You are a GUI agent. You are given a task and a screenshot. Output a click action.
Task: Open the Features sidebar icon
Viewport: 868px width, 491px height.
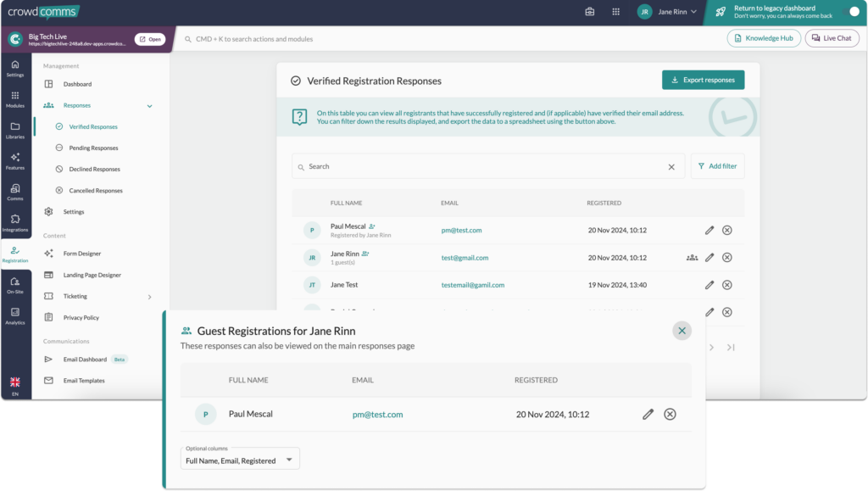[x=15, y=161]
